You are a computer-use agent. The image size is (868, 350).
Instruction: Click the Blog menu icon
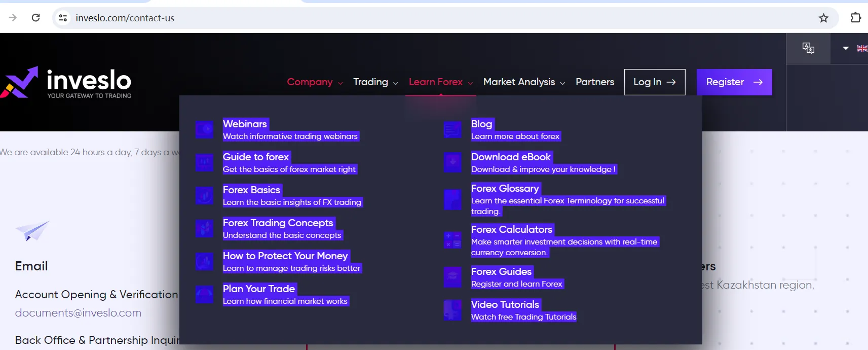click(452, 130)
